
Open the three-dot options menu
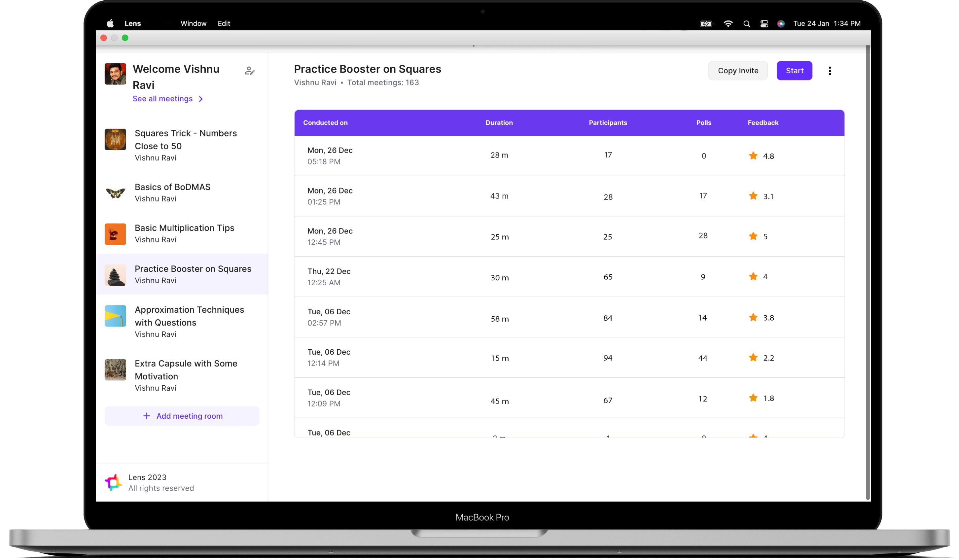[x=830, y=71]
